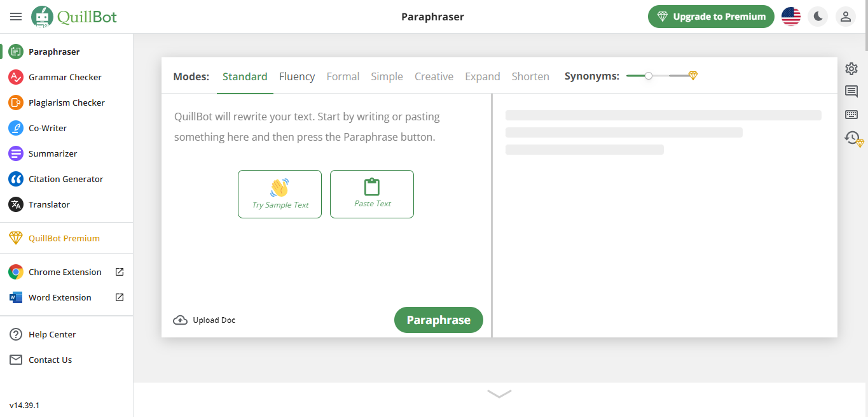The image size is (868, 417).
Task: Select the Expand mode tab
Action: point(483,76)
